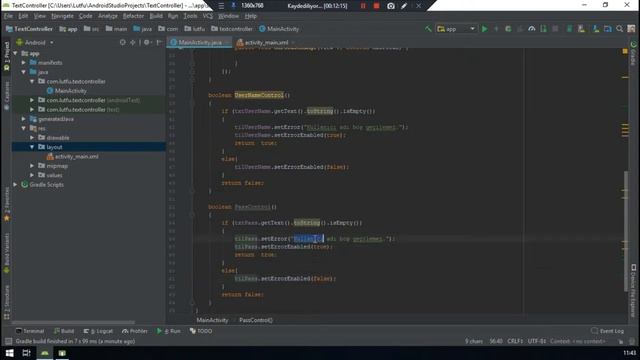The height and width of the screenshot is (360, 640).
Task: Switch to the activity_main.xml editor tab
Action: click(266, 42)
